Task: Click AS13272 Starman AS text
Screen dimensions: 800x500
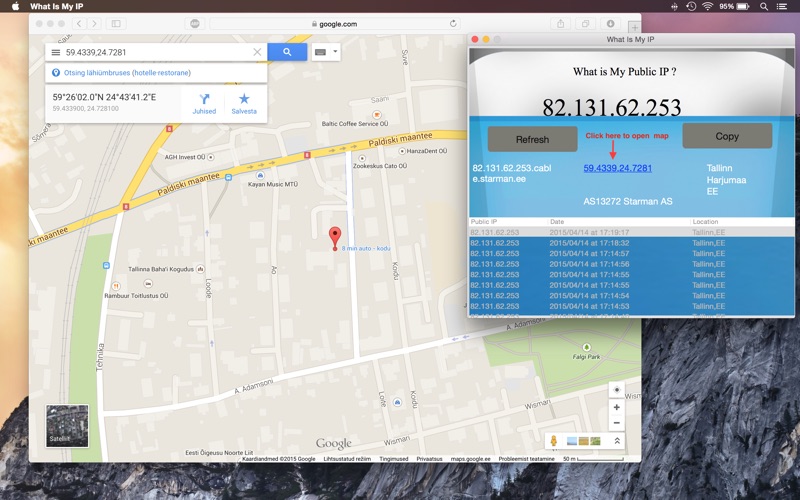Action: pos(628,201)
